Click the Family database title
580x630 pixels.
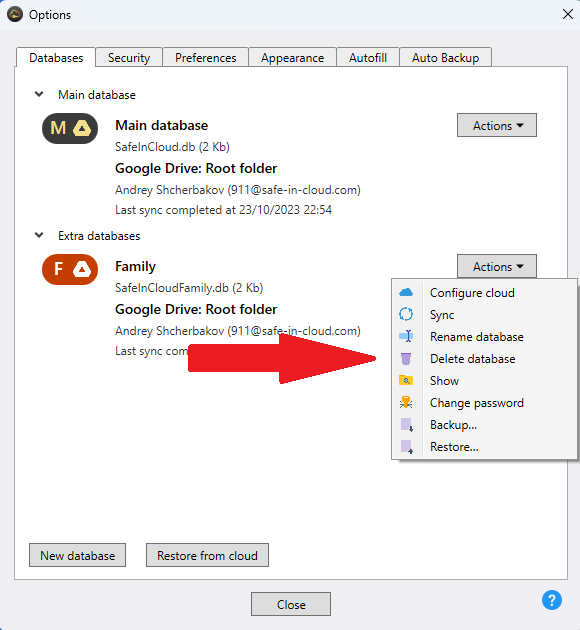pos(135,266)
